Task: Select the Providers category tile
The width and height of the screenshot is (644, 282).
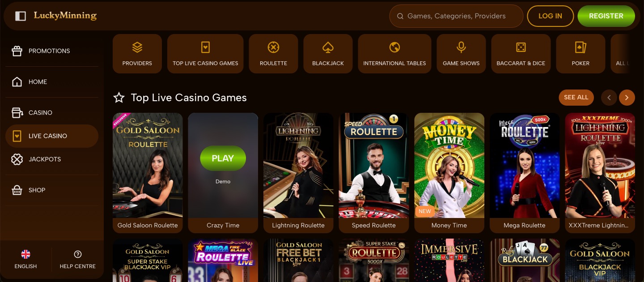Action: (137, 54)
